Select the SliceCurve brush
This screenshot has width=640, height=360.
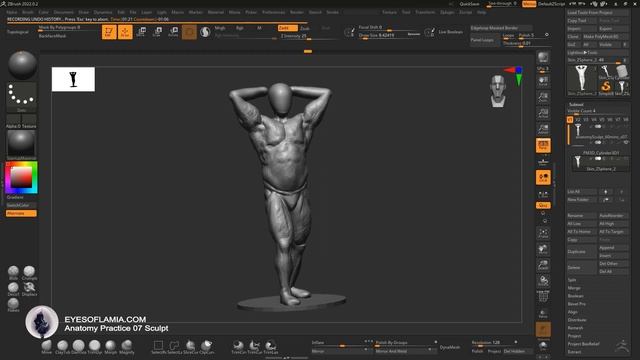click(x=190, y=347)
